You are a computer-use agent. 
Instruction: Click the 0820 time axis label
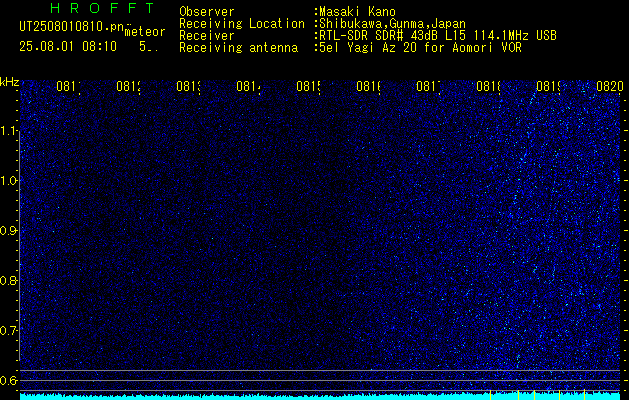(610, 86)
